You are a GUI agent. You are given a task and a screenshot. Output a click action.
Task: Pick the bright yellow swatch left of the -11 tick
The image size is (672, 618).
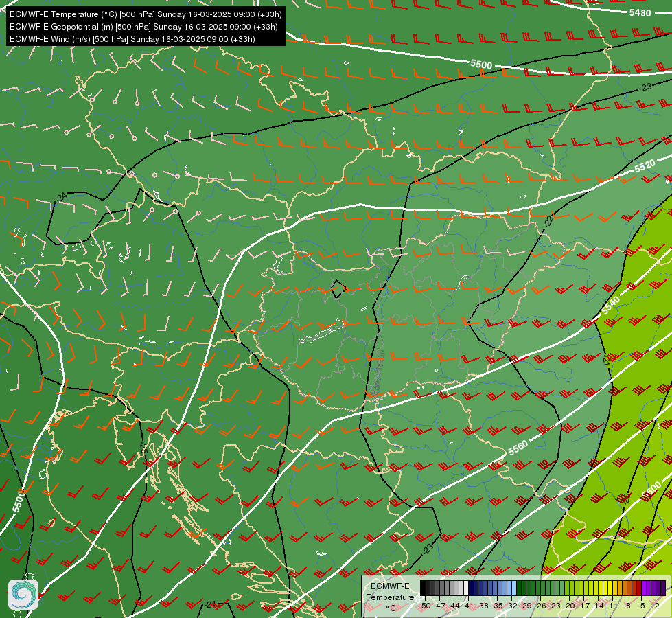click(610, 588)
